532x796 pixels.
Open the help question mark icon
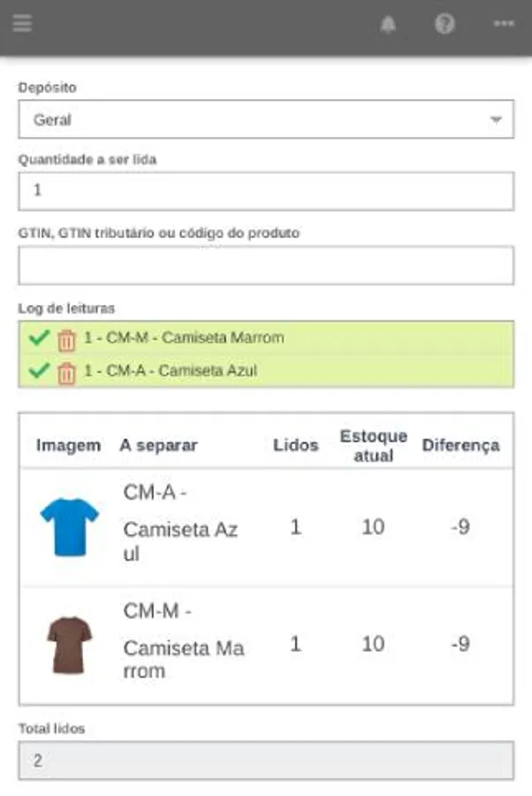pos(445,24)
